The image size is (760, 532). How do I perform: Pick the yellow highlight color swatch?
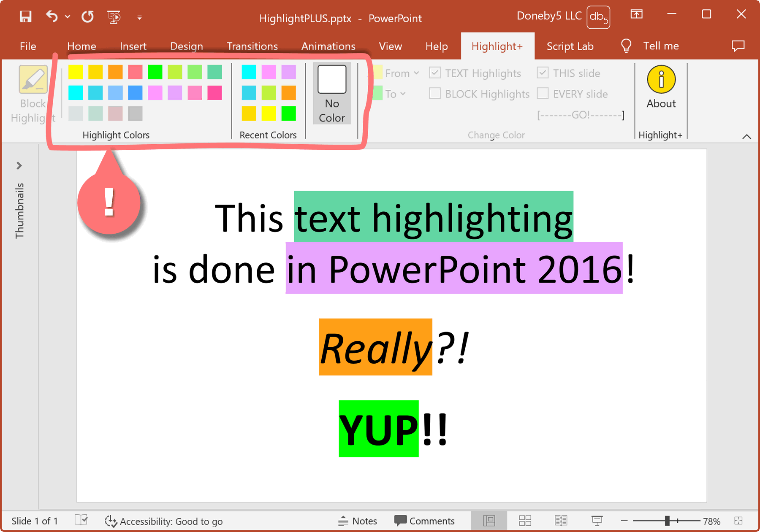click(x=76, y=72)
